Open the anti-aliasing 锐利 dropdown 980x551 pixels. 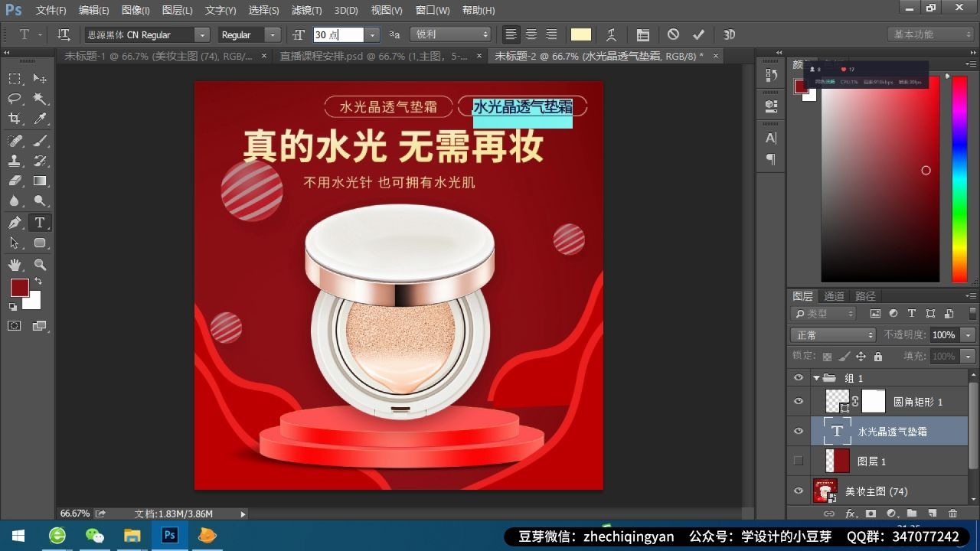click(452, 34)
